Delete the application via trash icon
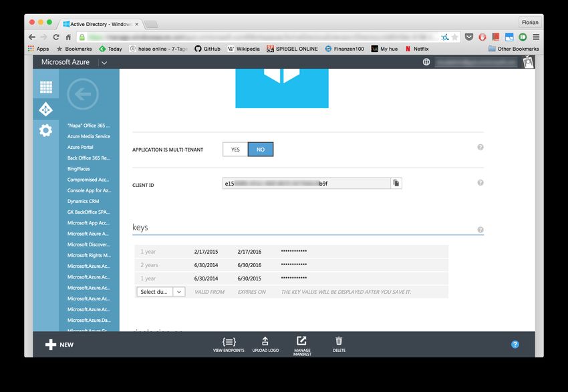 click(339, 345)
